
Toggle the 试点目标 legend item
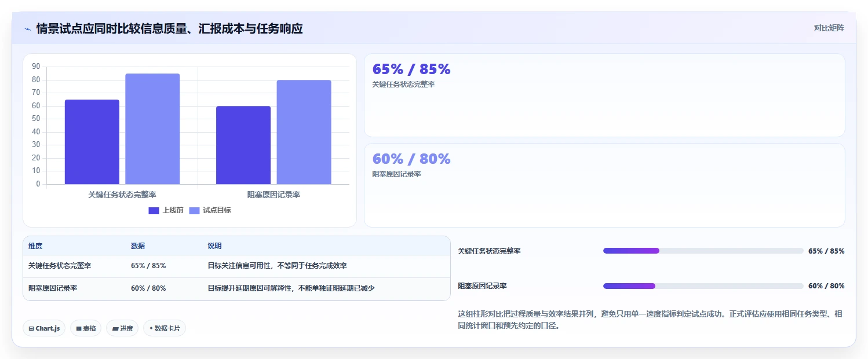point(210,210)
